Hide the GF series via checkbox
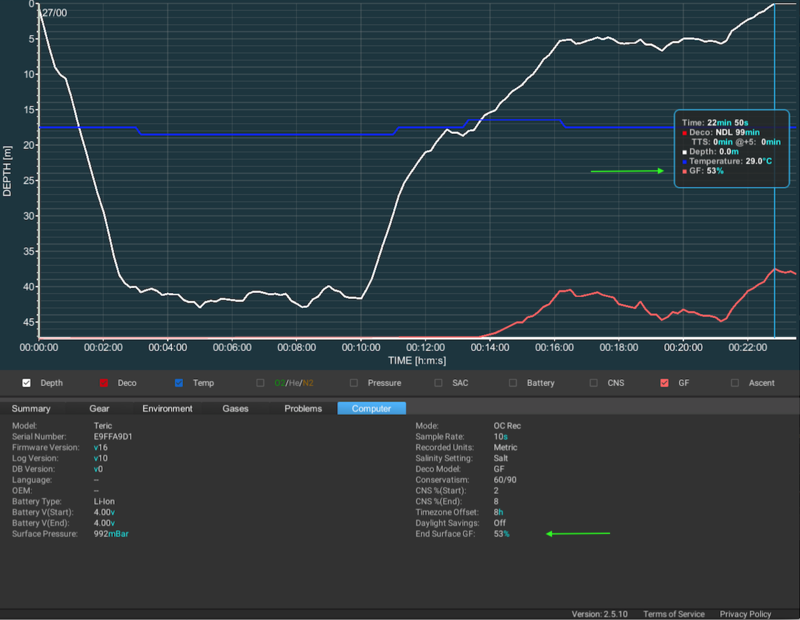 (665, 383)
